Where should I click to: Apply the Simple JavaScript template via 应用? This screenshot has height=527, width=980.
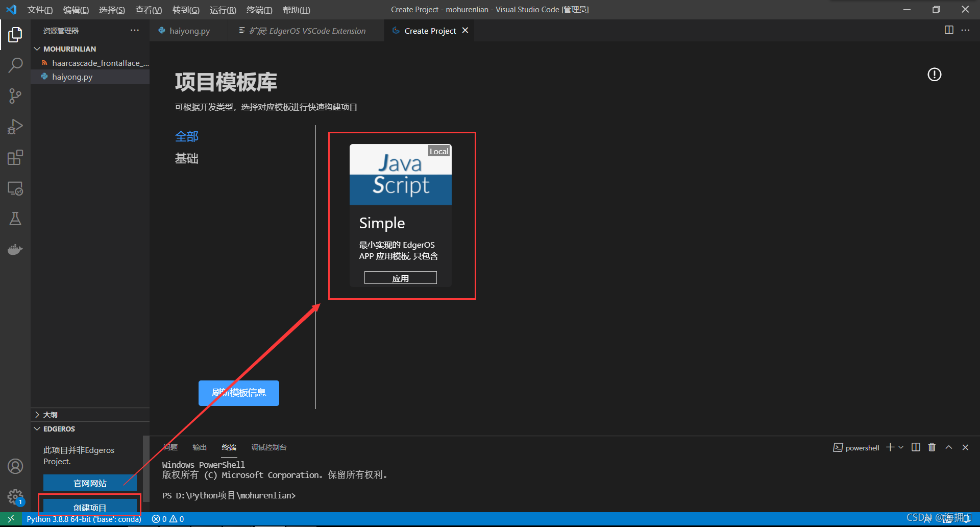[x=401, y=277]
